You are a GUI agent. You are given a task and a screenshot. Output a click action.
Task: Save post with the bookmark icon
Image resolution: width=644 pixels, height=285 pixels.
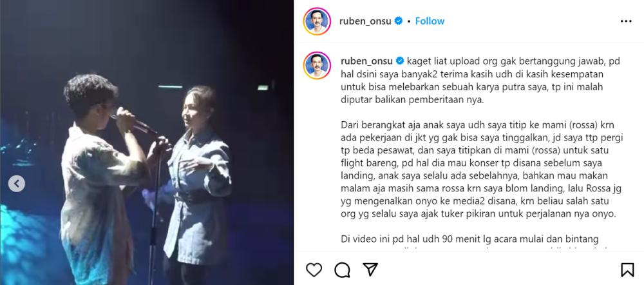[627, 270]
